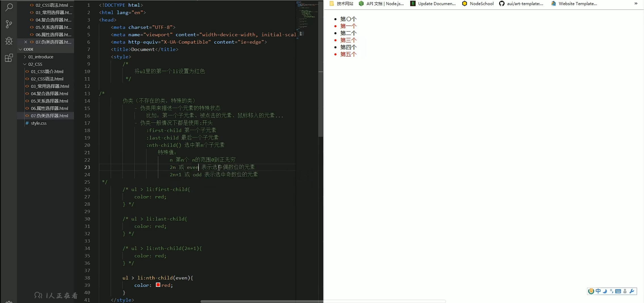Click the li:nth-child(even) selector line
Image resolution: width=644 pixels, height=303 pixels.
tap(158, 278)
